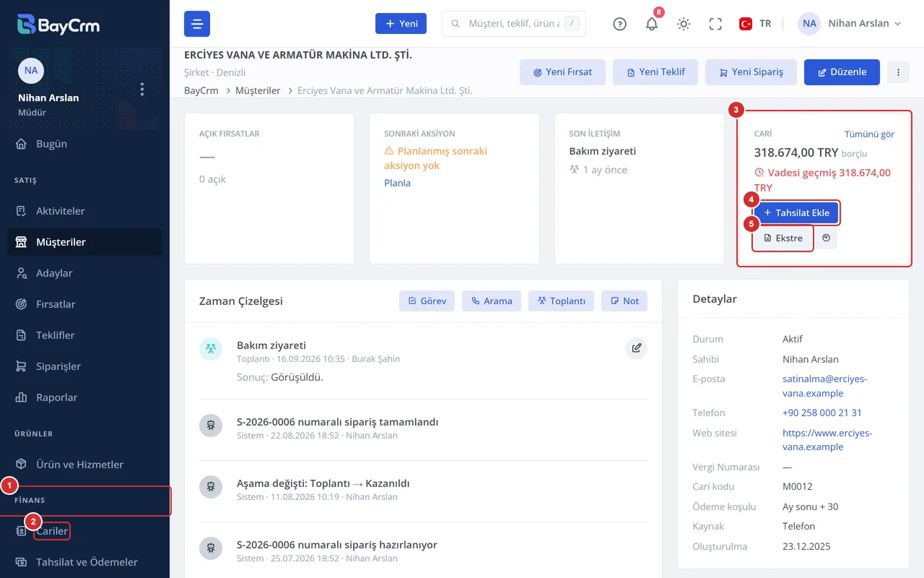Open Ürün ve Hizmetler in the sidebar

pos(84,465)
